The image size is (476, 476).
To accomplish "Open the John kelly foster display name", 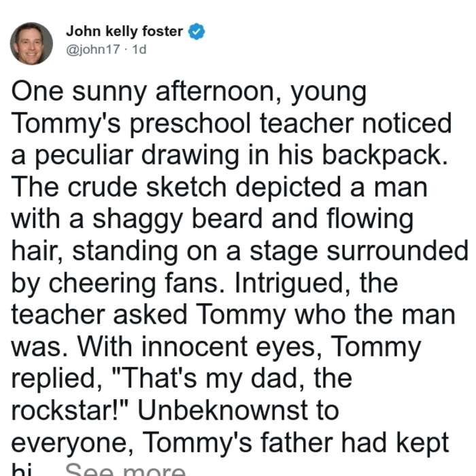I will (124, 31).
